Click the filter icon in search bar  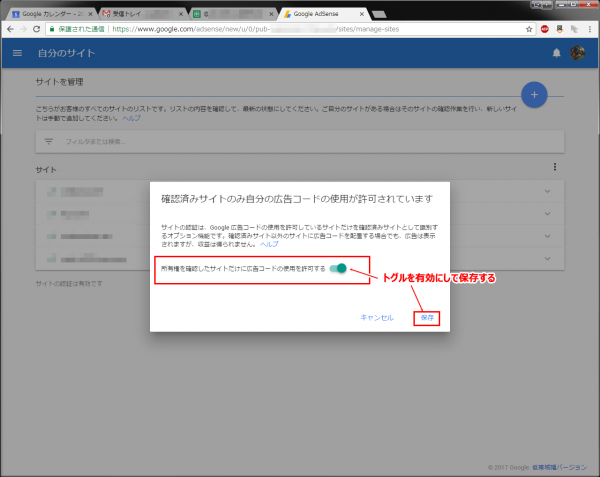[48, 141]
